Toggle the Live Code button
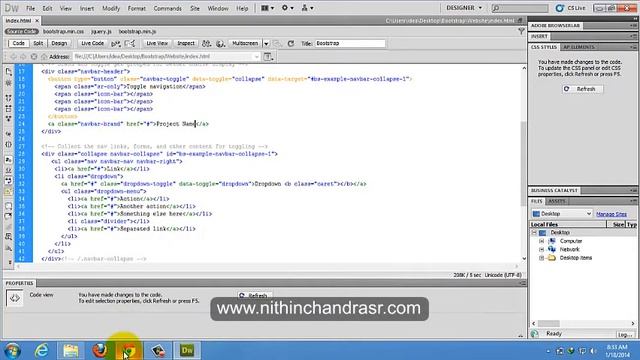This screenshot has height=360, width=640. [x=93, y=43]
